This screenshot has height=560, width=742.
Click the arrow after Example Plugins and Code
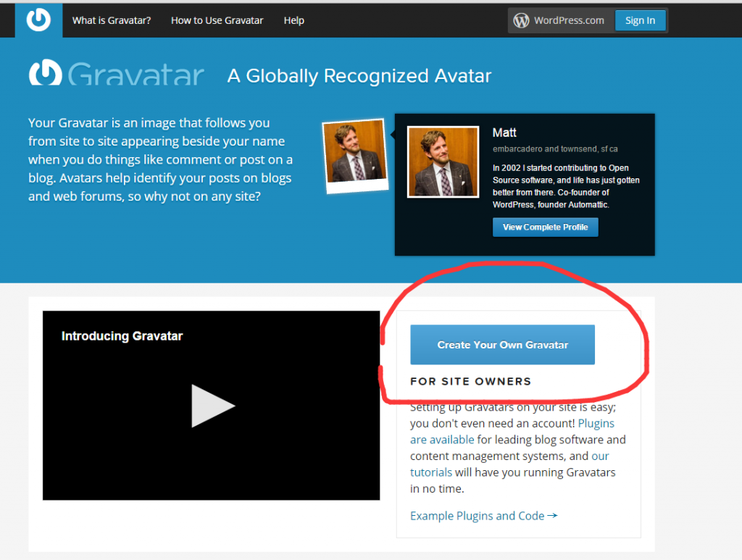552,516
